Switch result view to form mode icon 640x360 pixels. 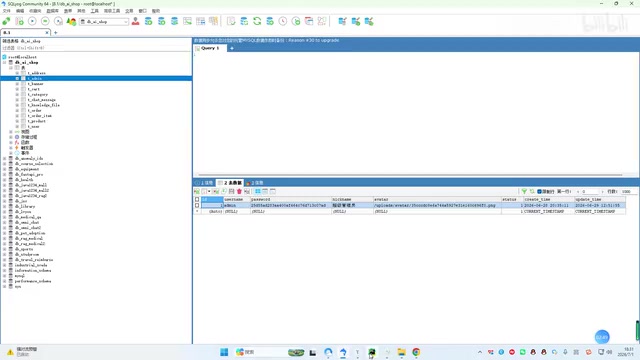(x=265, y=191)
